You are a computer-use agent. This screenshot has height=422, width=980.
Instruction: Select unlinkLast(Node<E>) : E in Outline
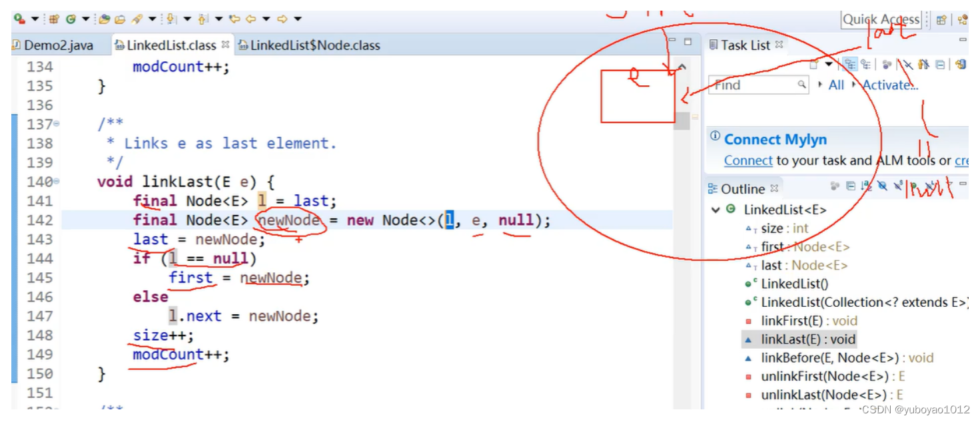(x=823, y=395)
